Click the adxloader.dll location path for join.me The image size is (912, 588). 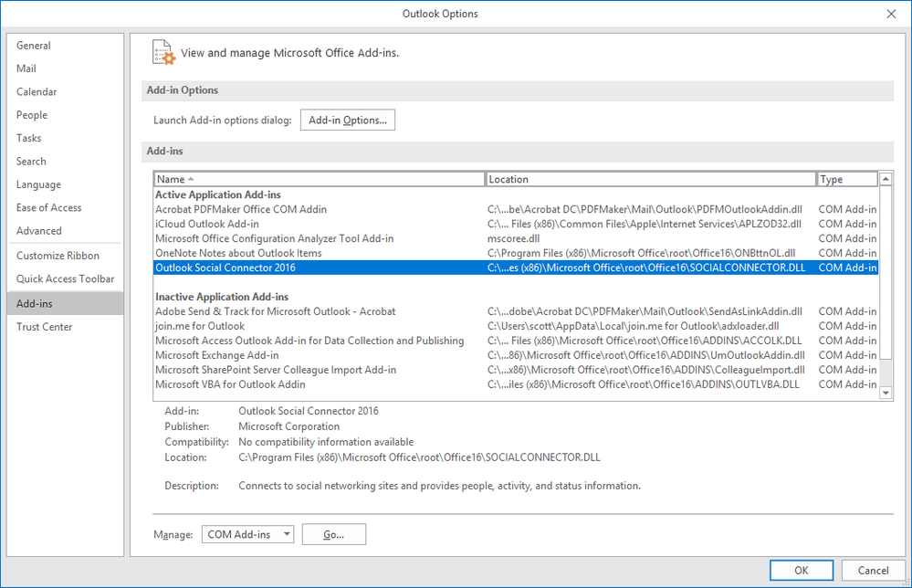[x=634, y=326]
